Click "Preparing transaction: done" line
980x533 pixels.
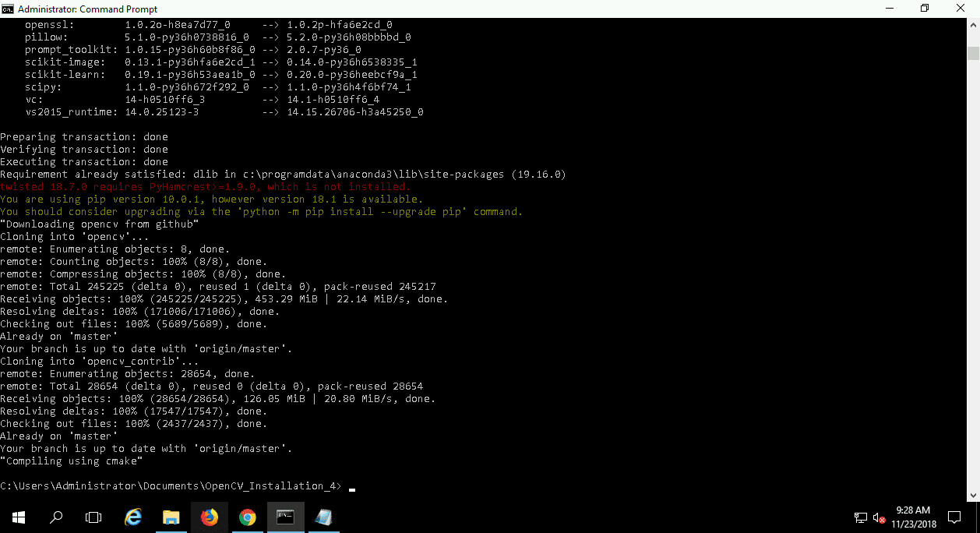pos(84,137)
